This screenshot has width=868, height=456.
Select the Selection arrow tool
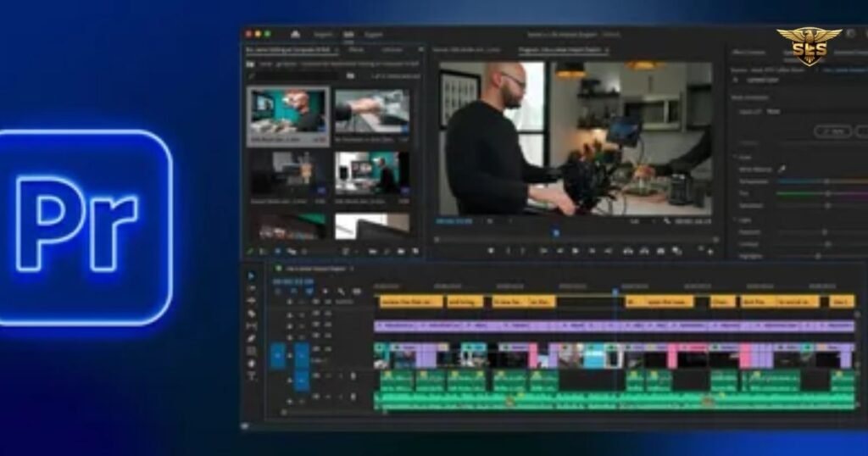[251, 275]
